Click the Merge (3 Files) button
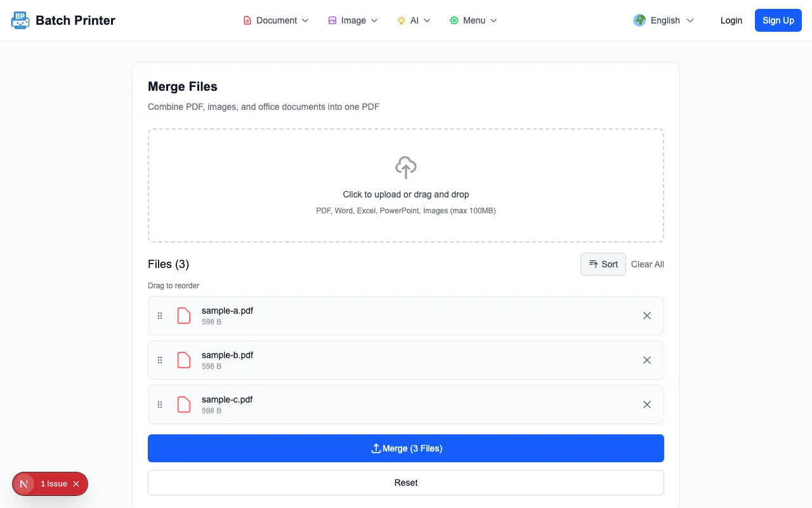This screenshot has width=812, height=508. point(406,448)
